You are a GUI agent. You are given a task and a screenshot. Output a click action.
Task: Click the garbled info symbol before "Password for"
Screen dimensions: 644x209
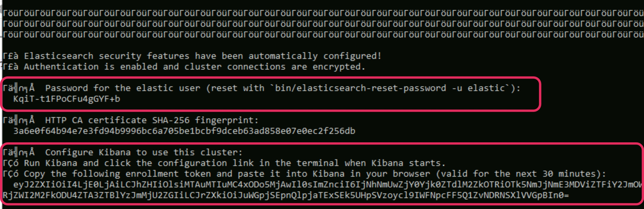coord(19,88)
